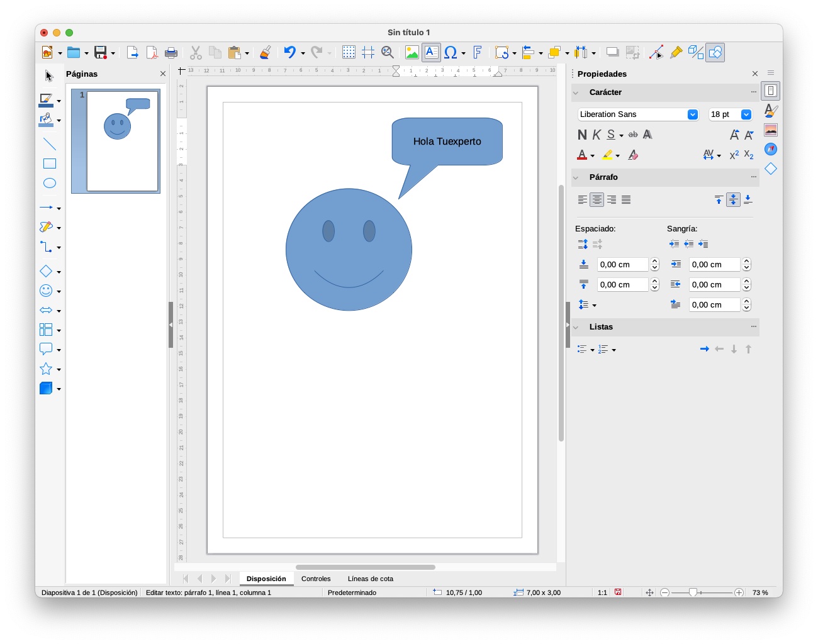The height and width of the screenshot is (644, 818).
Task: Switch to the Líneas de cota tab
Action: (370, 579)
